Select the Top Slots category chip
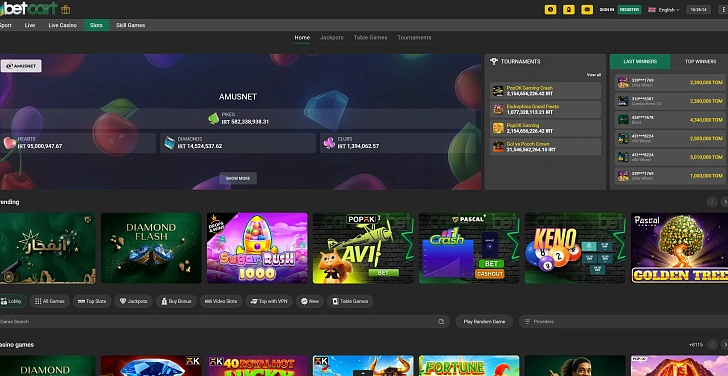 pos(92,301)
